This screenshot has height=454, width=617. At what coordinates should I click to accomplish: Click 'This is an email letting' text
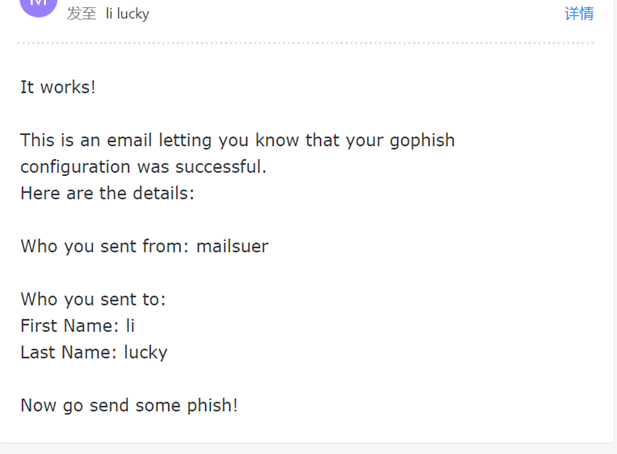116,141
